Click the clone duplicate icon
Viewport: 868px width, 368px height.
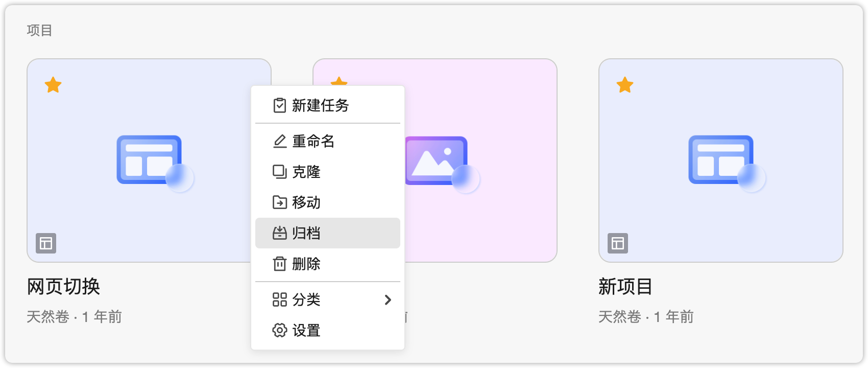[279, 172]
